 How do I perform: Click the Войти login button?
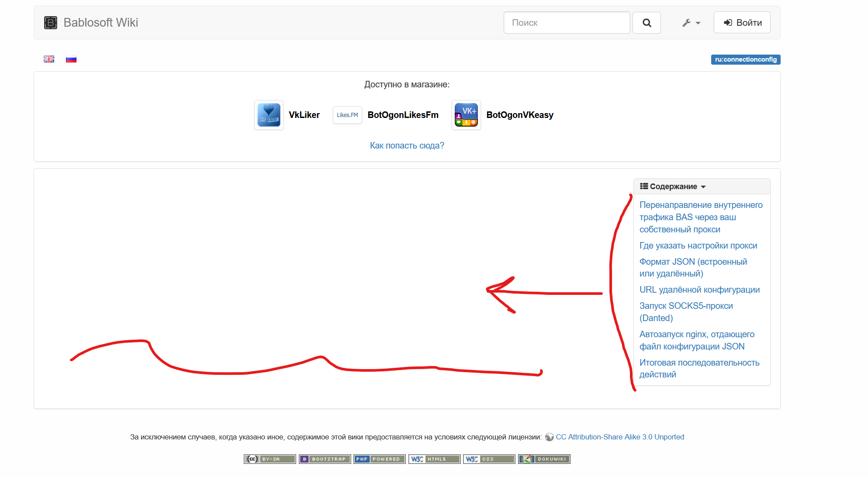pos(742,23)
